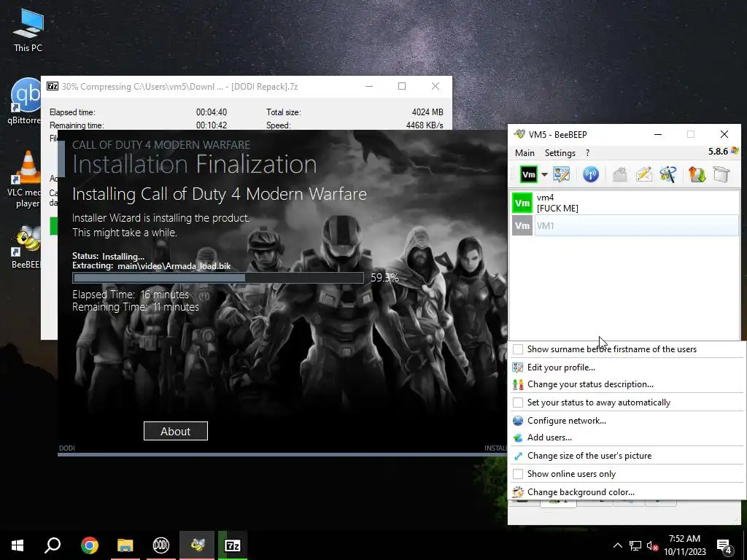Click 7-Zip total size value 4024 MB

tap(427, 112)
